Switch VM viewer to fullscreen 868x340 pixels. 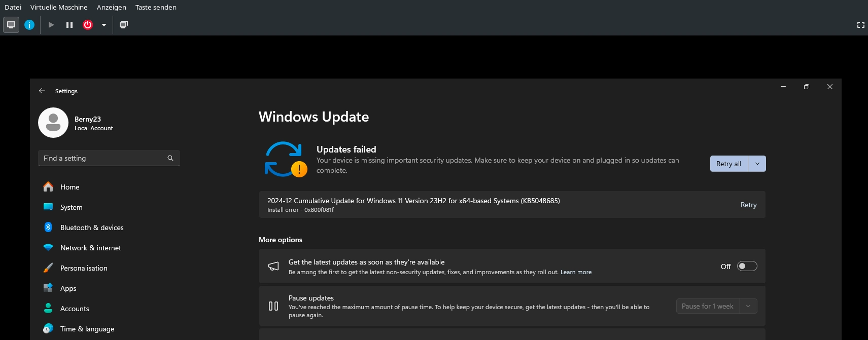[860, 25]
